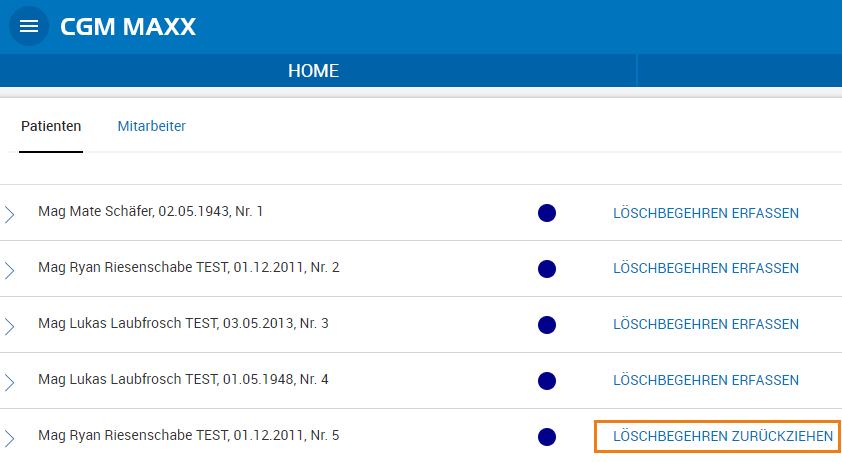
Task: Expand the Ryan Riesenschabe Nr. 2 entry
Action: [x=10, y=269]
